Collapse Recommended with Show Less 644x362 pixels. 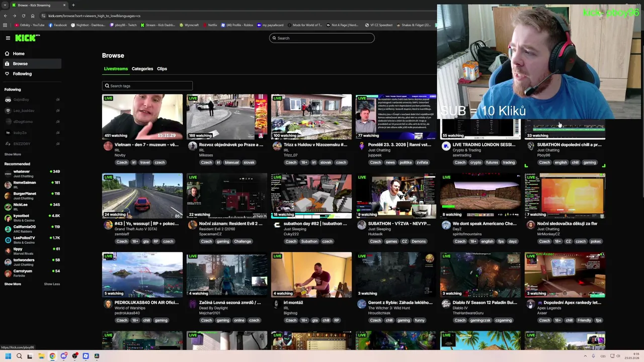click(x=52, y=284)
